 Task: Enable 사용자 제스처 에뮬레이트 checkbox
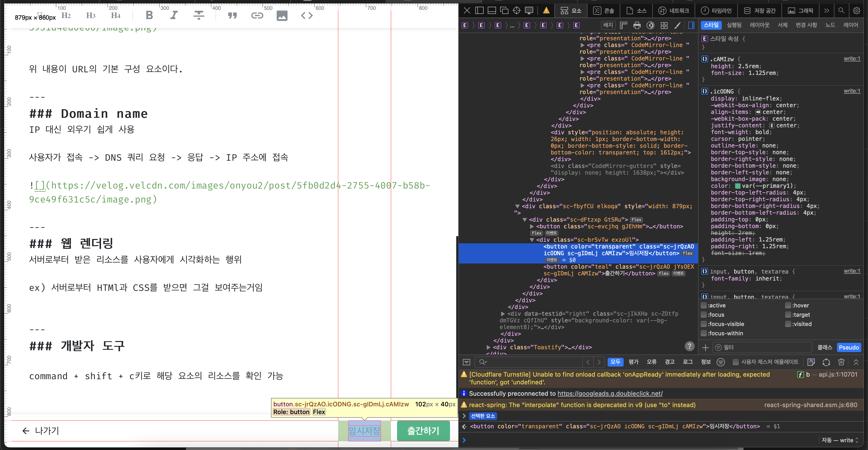[x=735, y=362]
